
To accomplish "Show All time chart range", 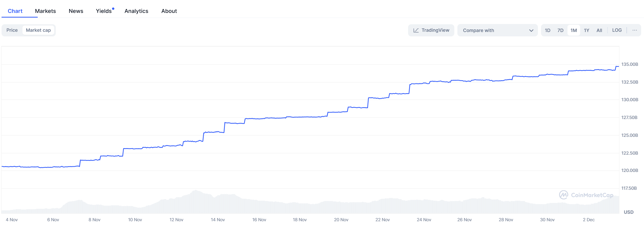I will click(x=599, y=30).
